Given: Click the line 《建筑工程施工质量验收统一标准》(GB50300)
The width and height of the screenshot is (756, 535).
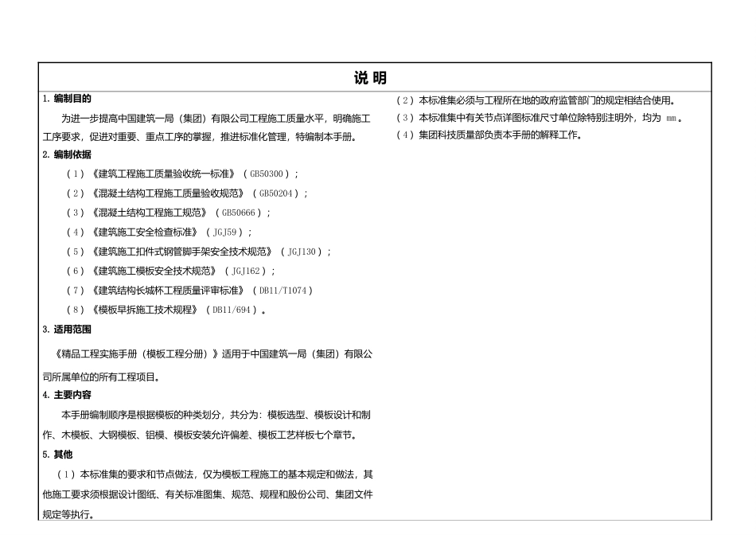Looking at the screenshot, I should (x=182, y=174).
